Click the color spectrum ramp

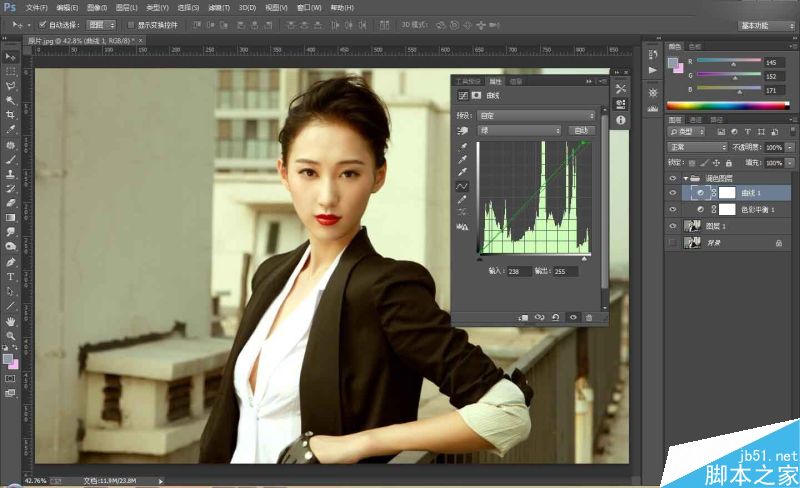coord(728,106)
